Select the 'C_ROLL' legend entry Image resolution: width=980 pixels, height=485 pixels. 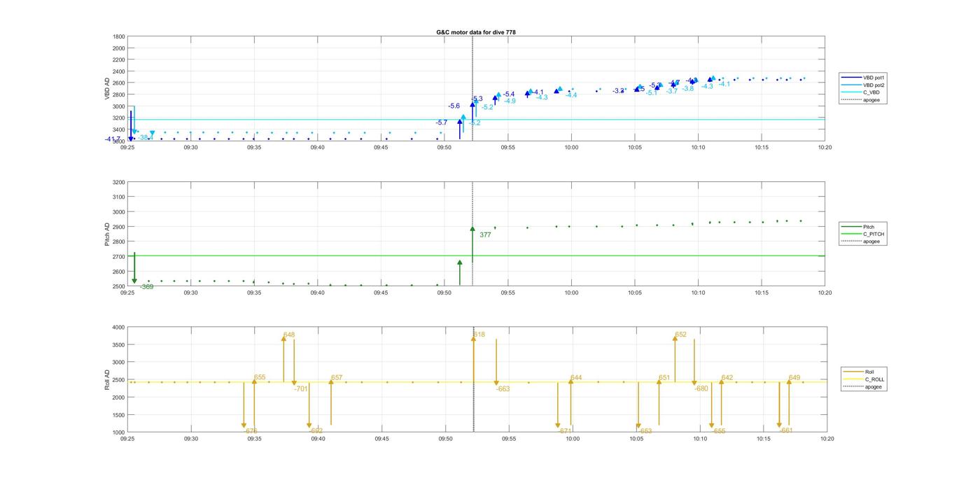875,379
